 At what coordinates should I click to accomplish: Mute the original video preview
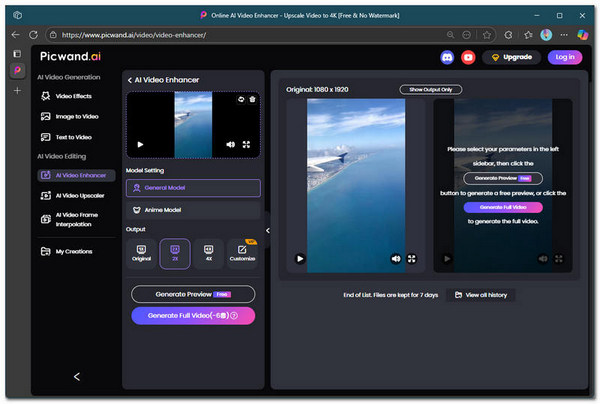click(x=394, y=258)
